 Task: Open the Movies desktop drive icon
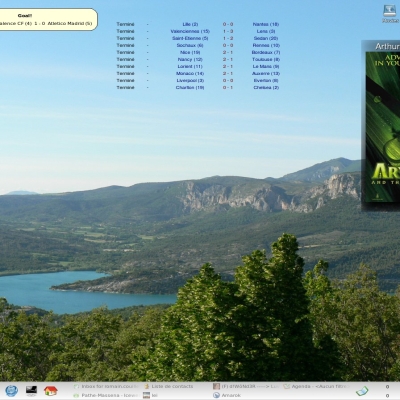point(390,13)
